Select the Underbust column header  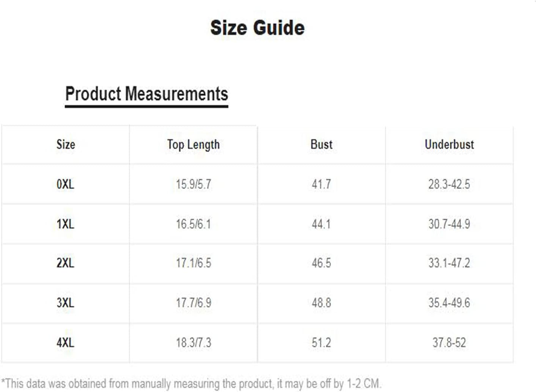tap(449, 144)
